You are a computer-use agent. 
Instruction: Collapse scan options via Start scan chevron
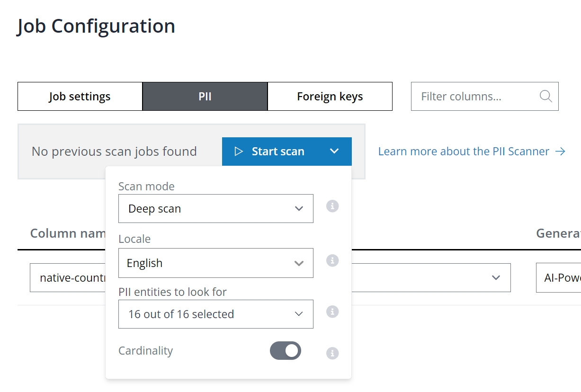point(334,151)
